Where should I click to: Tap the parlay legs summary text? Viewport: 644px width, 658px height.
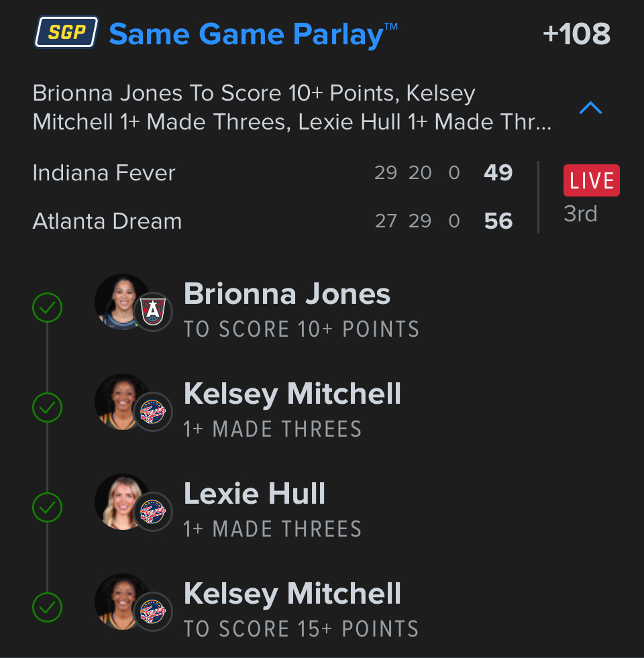tap(292, 108)
